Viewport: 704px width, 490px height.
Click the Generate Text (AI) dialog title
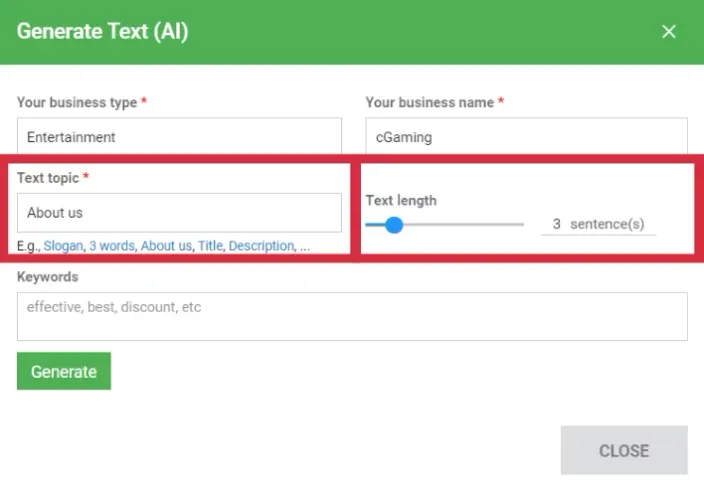pyautogui.click(x=102, y=31)
